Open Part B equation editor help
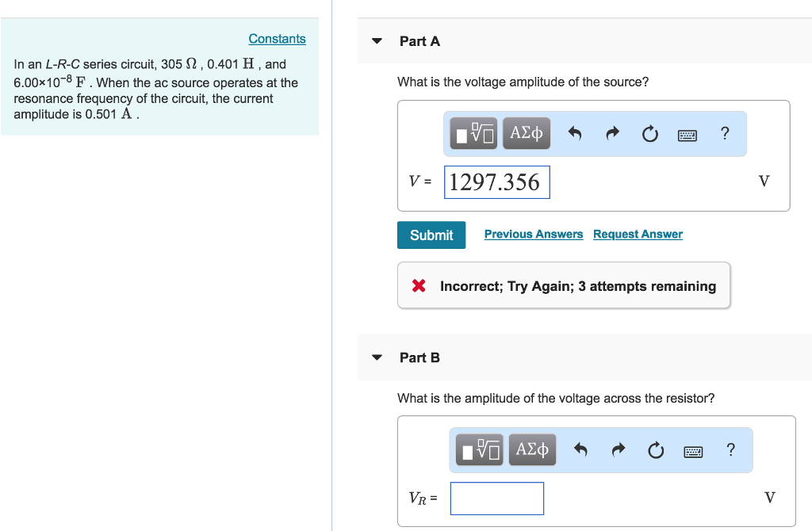 (x=730, y=449)
